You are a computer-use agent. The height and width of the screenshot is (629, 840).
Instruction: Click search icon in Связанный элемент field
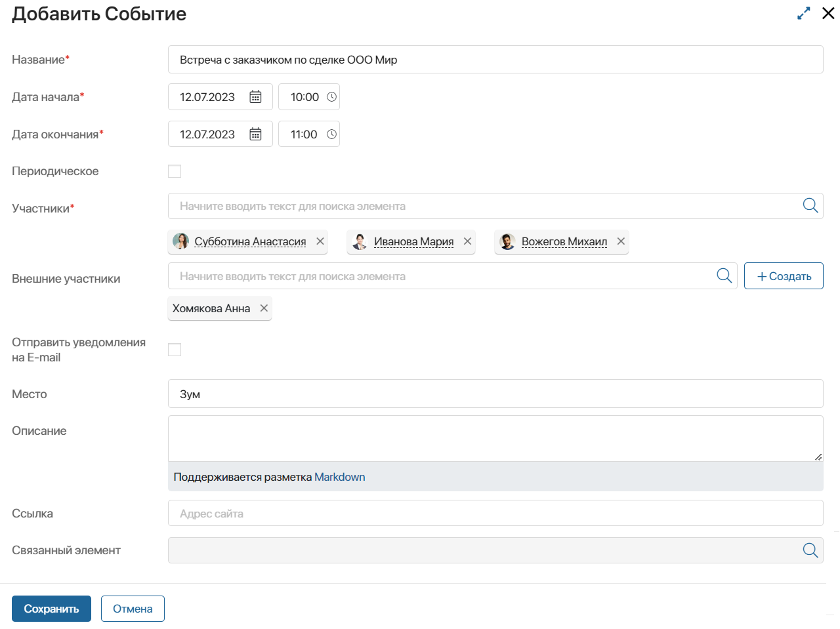[x=810, y=550]
